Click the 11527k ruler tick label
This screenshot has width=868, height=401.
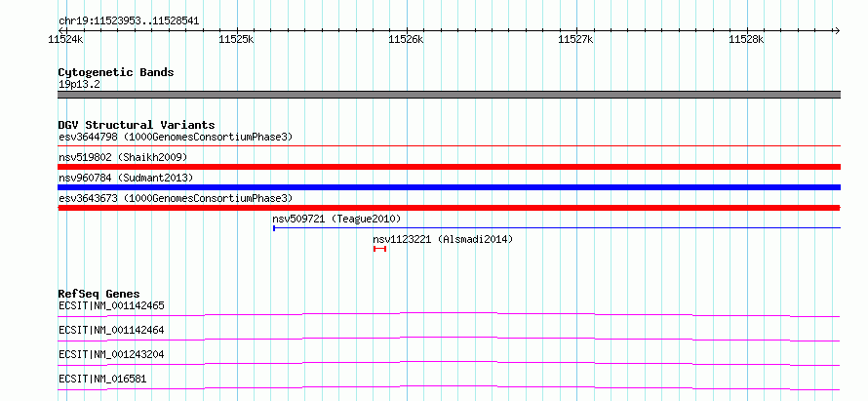(576, 39)
